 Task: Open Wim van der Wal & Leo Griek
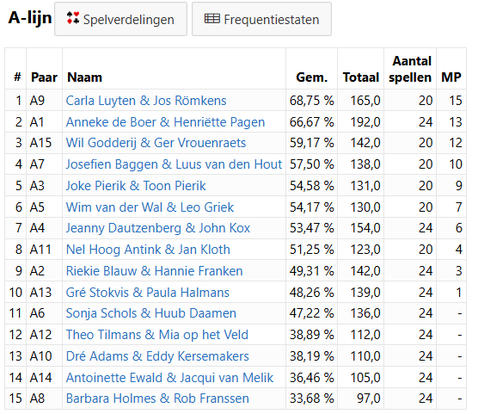[x=150, y=207]
